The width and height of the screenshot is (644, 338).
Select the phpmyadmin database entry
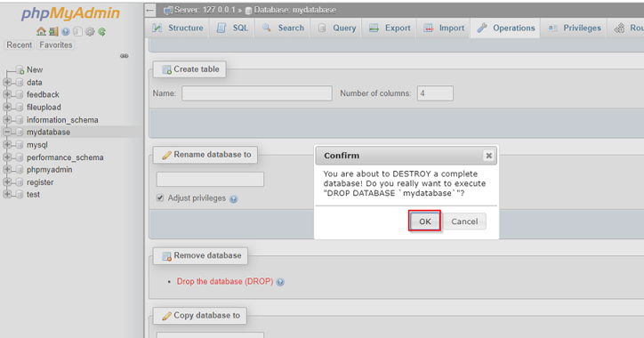point(49,170)
